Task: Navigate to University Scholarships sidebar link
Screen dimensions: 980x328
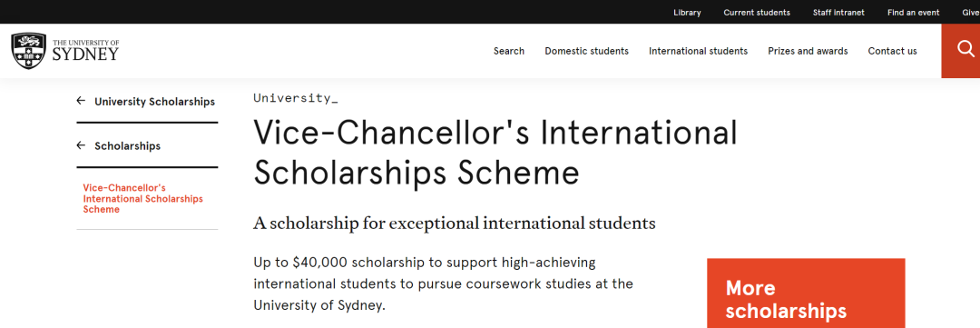Action: [x=154, y=102]
